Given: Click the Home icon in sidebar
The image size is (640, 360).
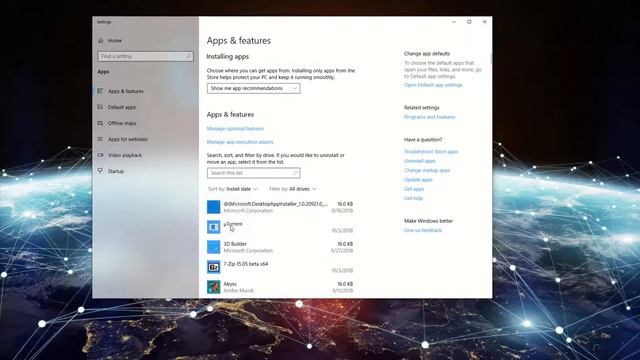Looking at the screenshot, I should tap(101, 40).
